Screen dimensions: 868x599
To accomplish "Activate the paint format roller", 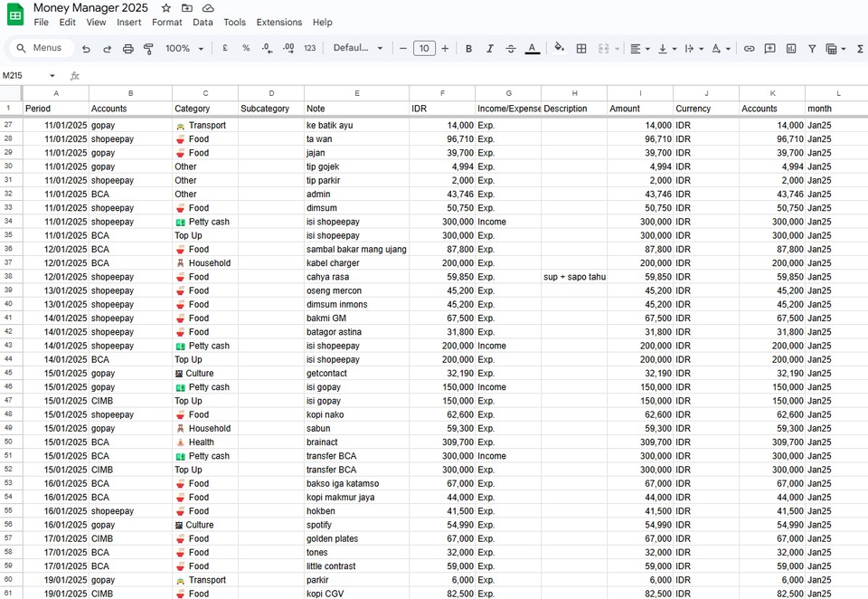I will tap(148, 49).
